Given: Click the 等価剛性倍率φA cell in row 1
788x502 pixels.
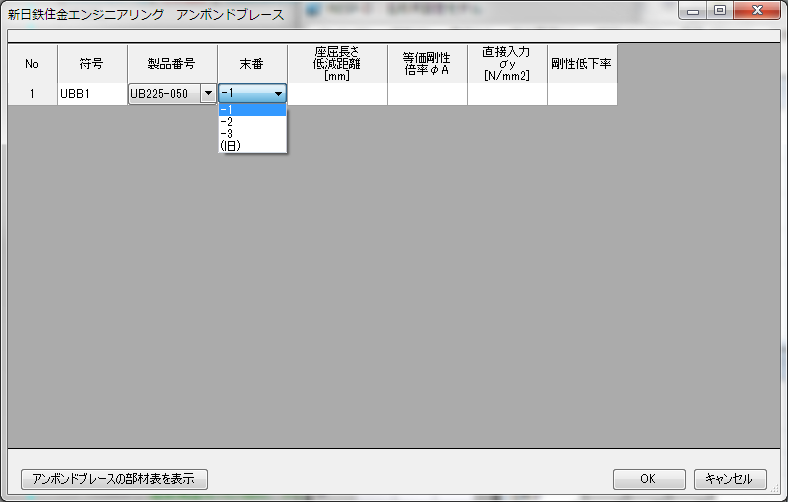Looking at the screenshot, I should pos(427,94).
